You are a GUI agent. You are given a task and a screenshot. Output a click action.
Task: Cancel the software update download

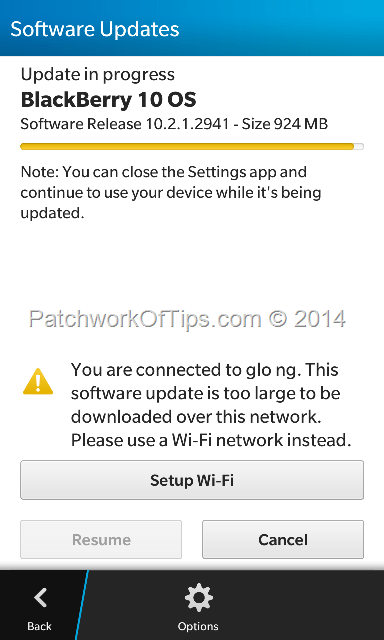click(283, 540)
